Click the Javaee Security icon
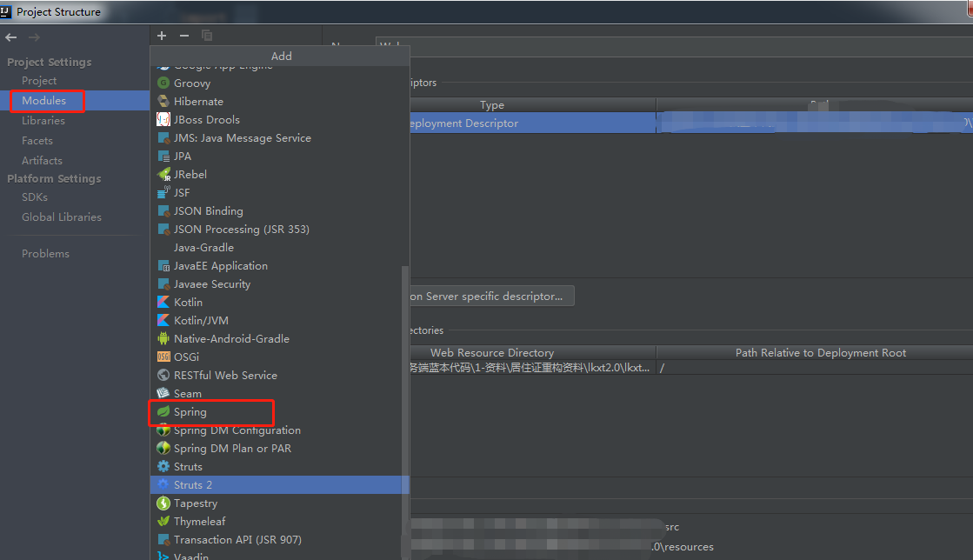Screen dimensions: 973x560 click(x=163, y=283)
